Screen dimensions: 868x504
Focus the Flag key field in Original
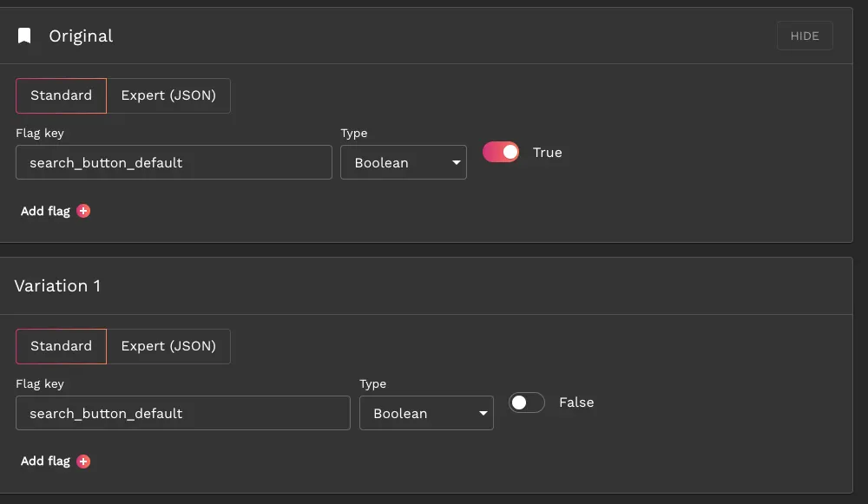(x=174, y=163)
